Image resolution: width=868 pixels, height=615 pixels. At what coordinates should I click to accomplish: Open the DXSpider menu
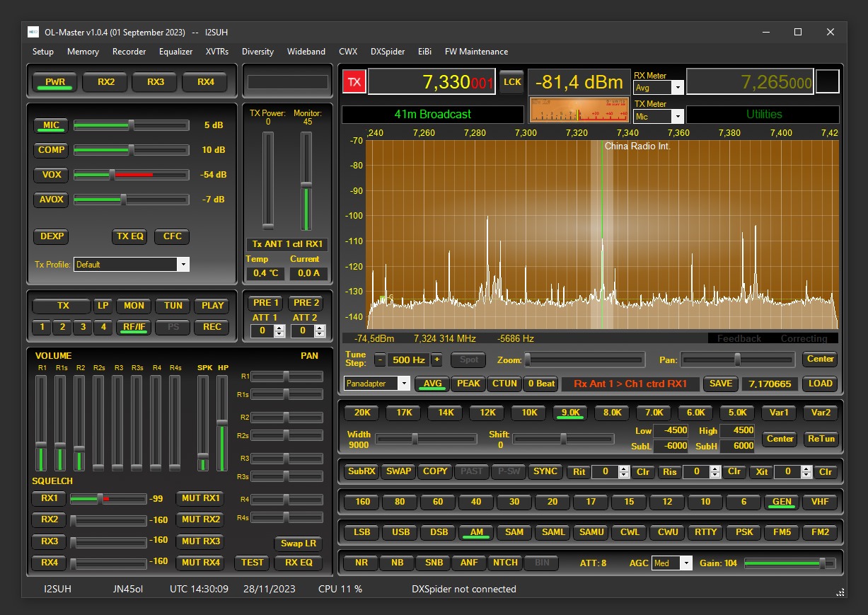click(x=388, y=52)
